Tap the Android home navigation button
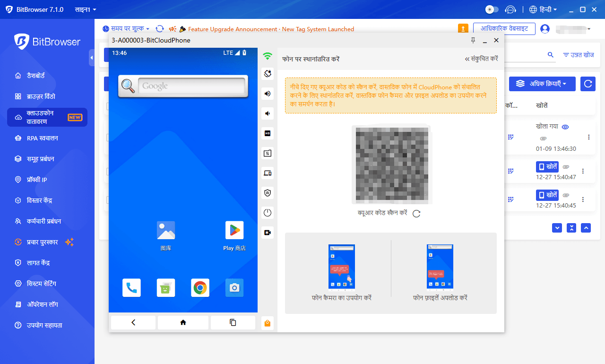 183,322
